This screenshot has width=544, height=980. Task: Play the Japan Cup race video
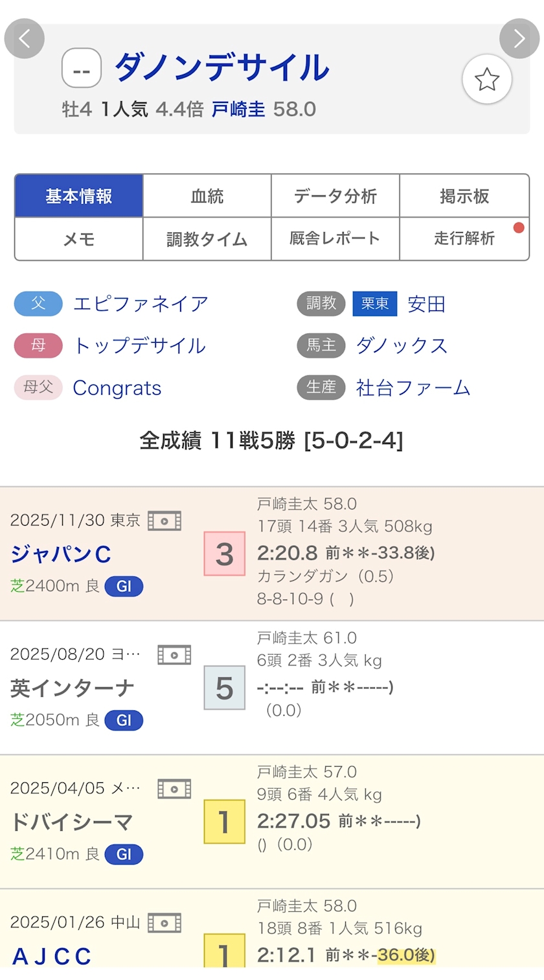tap(164, 520)
